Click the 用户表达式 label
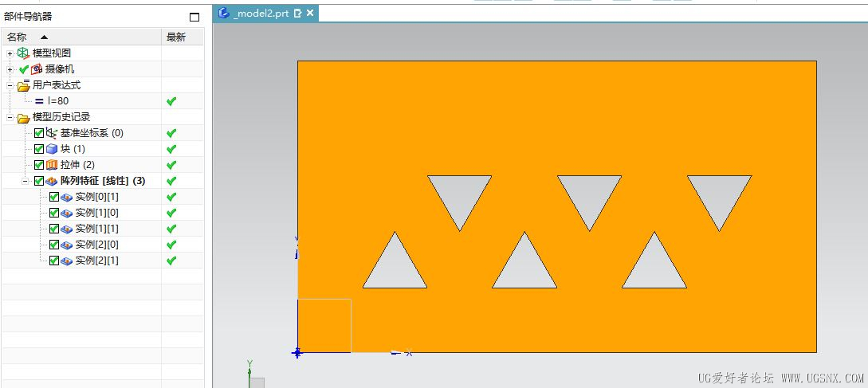 (x=57, y=85)
